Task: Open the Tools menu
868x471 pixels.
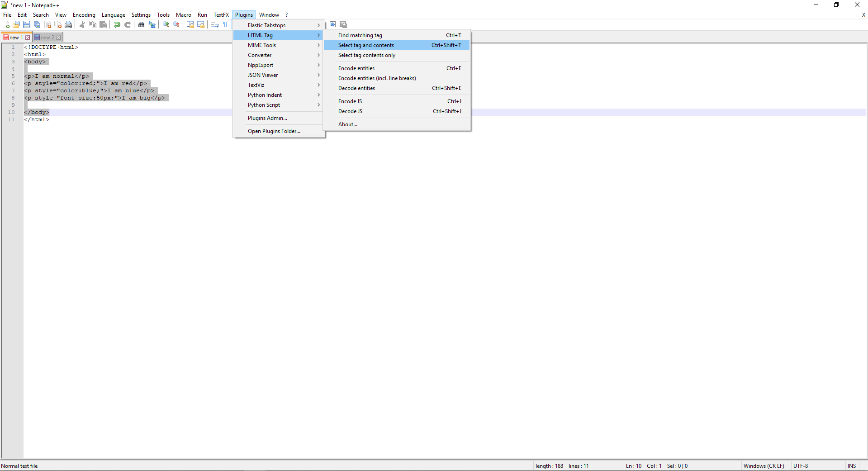Action: [163, 15]
